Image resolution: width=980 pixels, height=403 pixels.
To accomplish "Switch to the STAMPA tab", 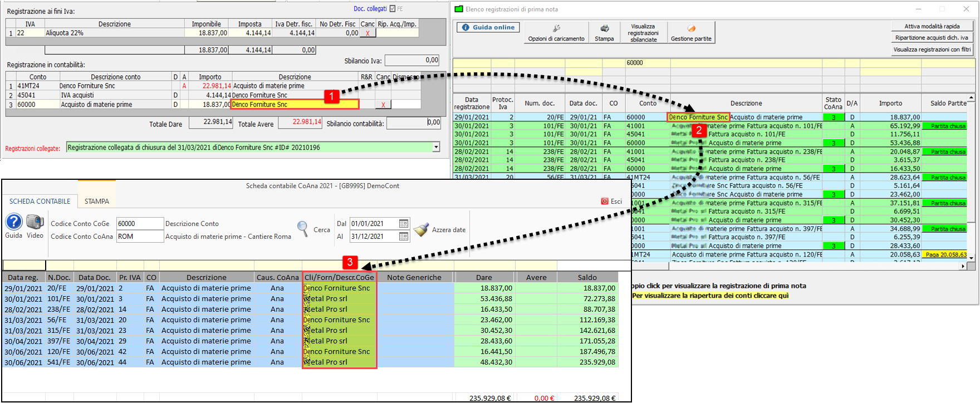I will pos(97,202).
